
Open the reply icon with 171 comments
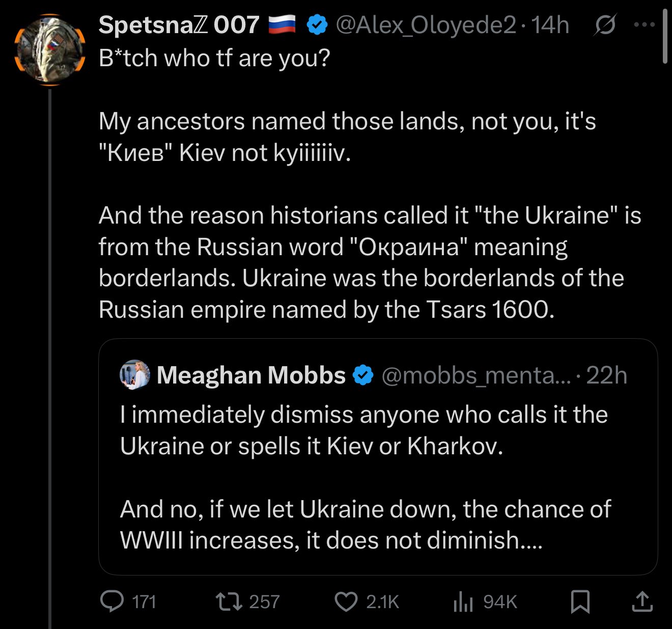pos(112,601)
